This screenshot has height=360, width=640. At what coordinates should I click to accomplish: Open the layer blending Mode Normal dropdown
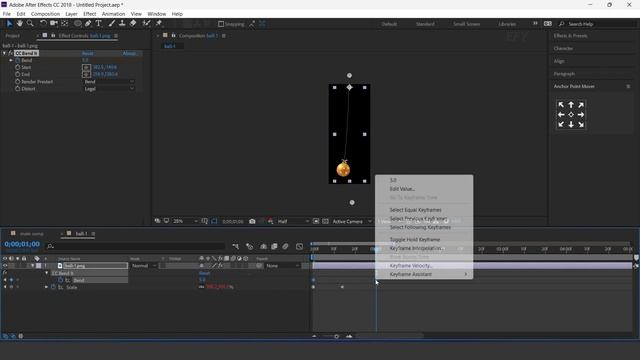click(x=143, y=266)
